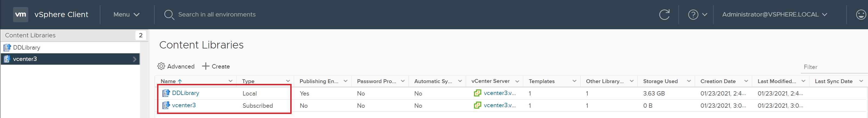Viewport: 868px width, 118px height.
Task: Open the DDLibrary link in the table
Action: pos(185,93)
